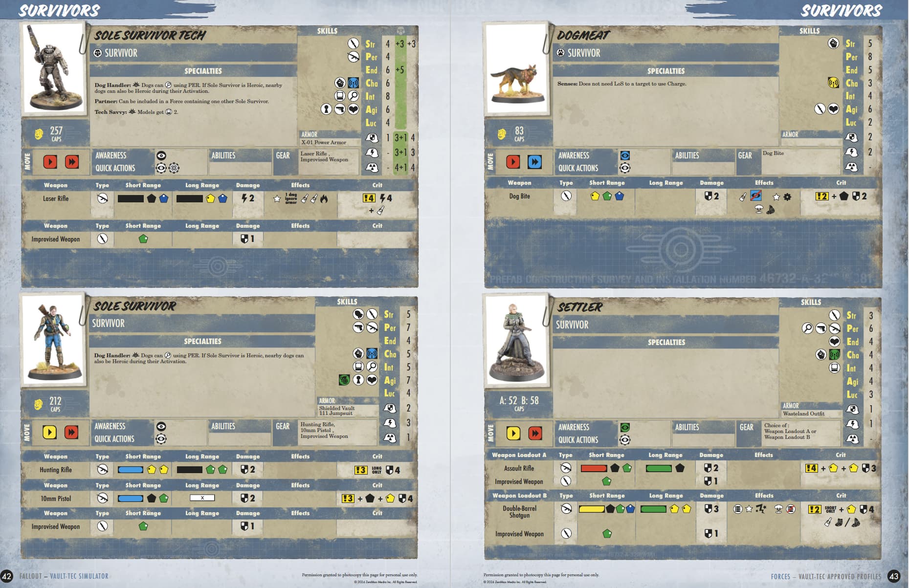The image size is (909, 588).
Task: Click the Dog Bite yellow range pentagon
Action: pos(595,196)
